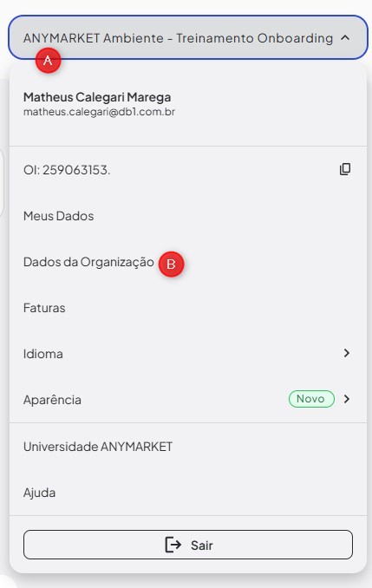Select the Aparência menu entry

coord(188,400)
